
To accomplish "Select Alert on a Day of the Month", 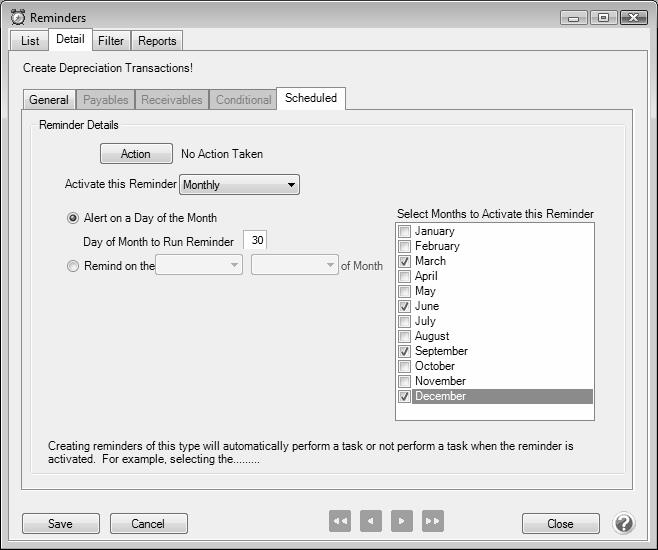I will 73,218.
